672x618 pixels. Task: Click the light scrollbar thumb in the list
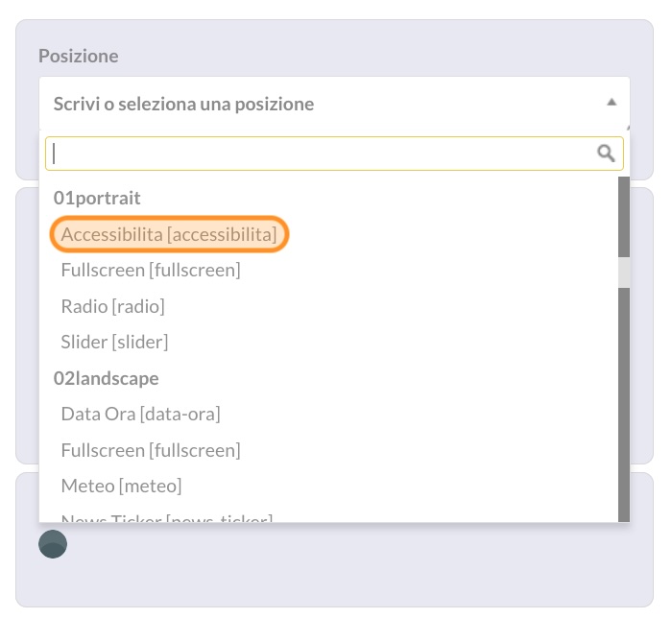[x=624, y=273]
